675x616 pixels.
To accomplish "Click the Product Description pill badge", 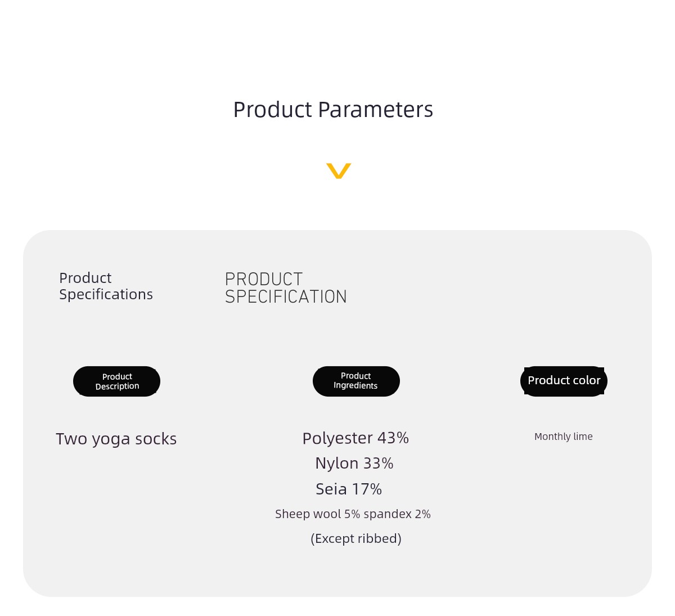I will 117,381.
